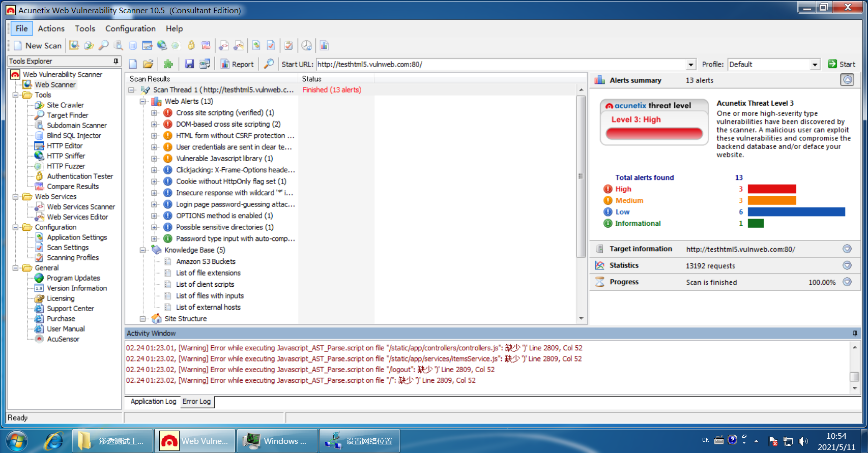Expand the DOM-based cross site scripting alert

(154, 125)
